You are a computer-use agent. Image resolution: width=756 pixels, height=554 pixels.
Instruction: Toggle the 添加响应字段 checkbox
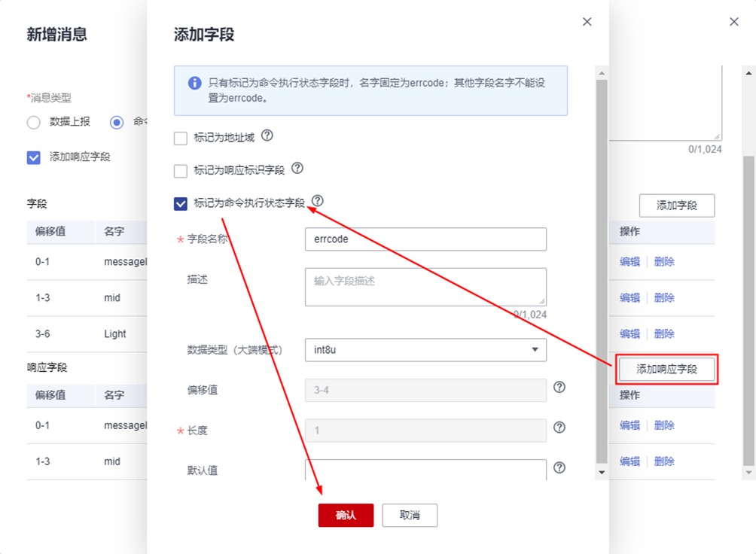pyautogui.click(x=33, y=157)
